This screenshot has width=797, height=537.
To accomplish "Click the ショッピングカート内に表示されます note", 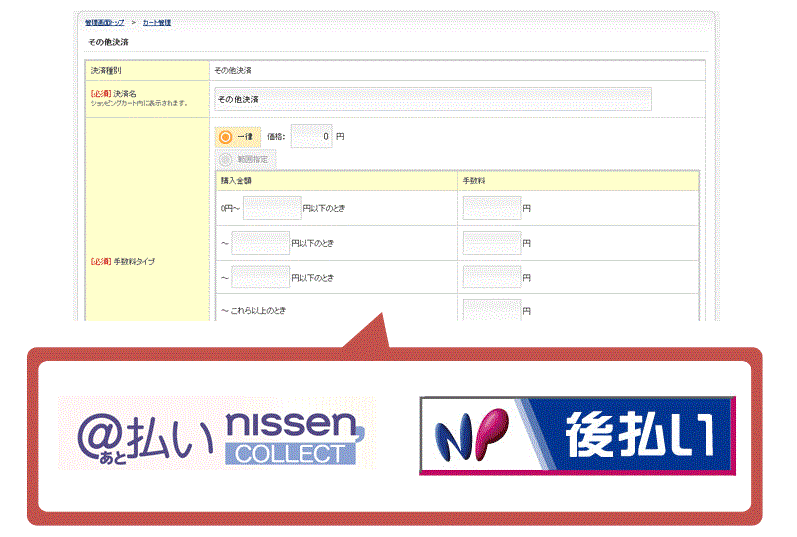I will [x=139, y=103].
